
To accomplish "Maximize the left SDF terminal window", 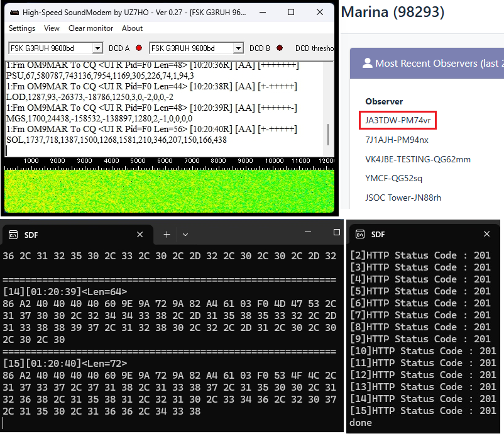I will point(337,232).
